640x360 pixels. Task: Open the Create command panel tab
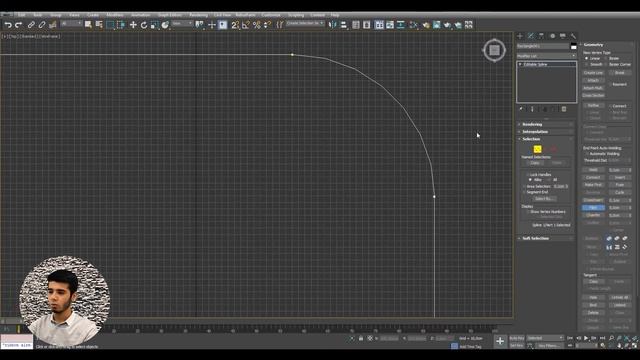(x=520, y=36)
